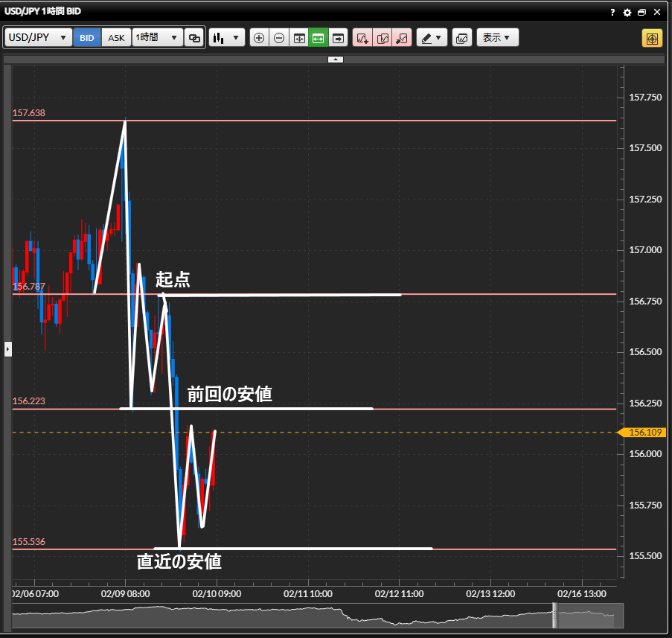Open the 表示 menu

pos(497,38)
